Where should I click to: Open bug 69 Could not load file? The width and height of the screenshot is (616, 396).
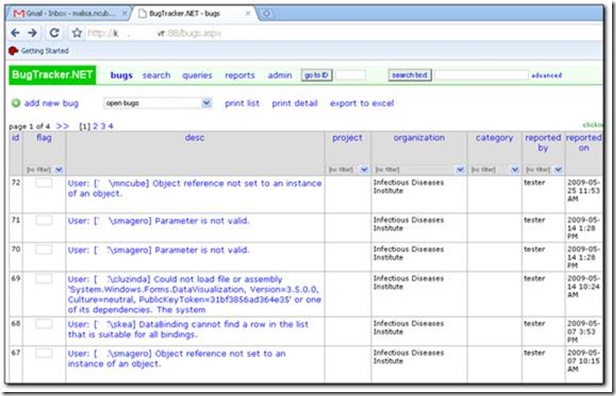point(194,294)
